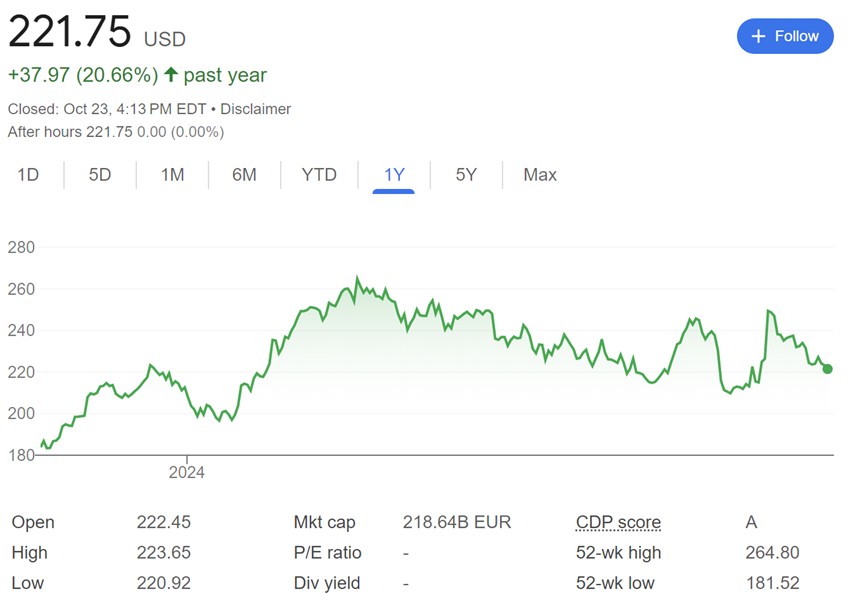Image resolution: width=865 pixels, height=608 pixels.
Task: Click the chart peak near 264
Action: 357,278
